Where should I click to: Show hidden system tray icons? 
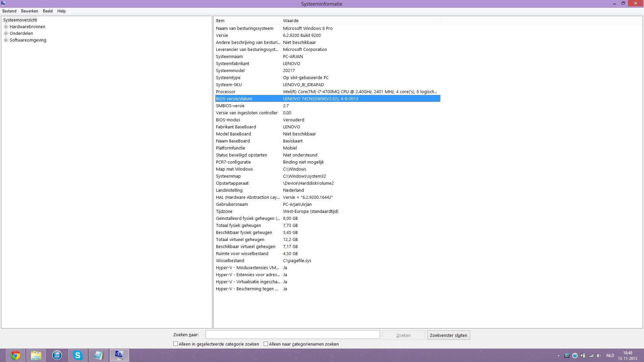click(x=558, y=356)
